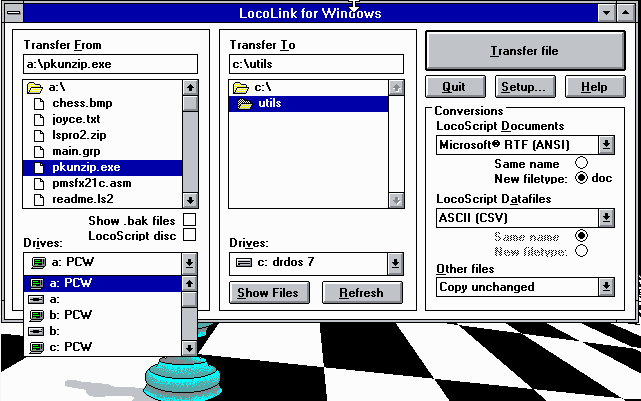Open the Setup... dialog
Viewport: 641px width, 401px height.
coord(523,87)
